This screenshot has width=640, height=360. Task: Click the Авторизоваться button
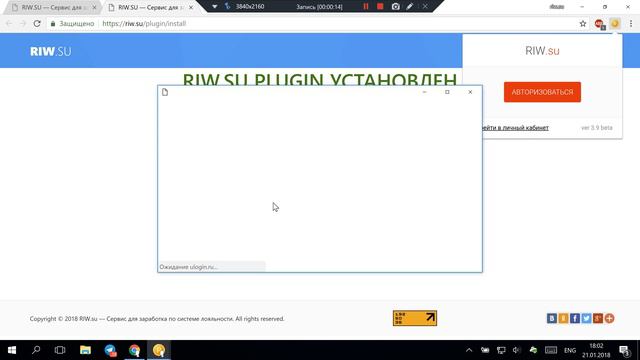click(542, 92)
